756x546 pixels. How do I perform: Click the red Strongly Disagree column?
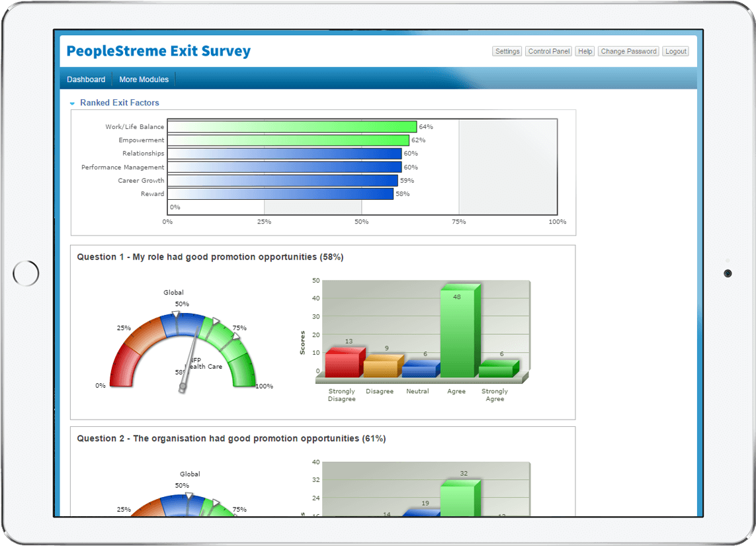tap(342, 363)
